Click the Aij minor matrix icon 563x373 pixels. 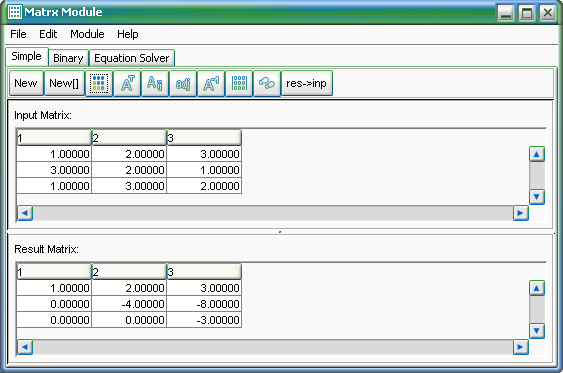(x=155, y=83)
